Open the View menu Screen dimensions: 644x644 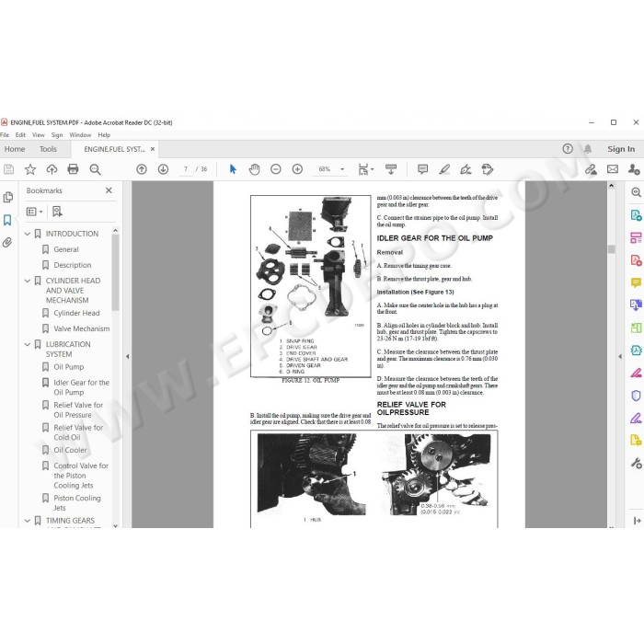pos(39,134)
